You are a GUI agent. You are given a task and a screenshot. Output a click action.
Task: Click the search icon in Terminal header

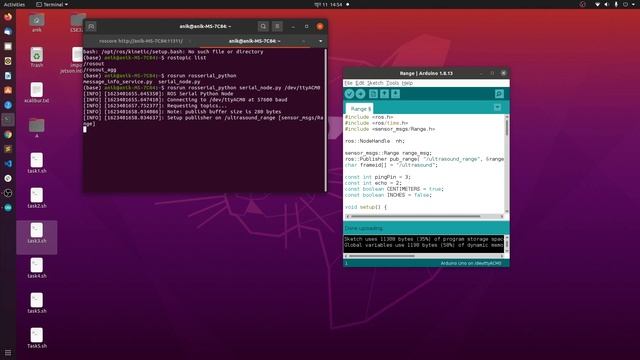click(263, 27)
